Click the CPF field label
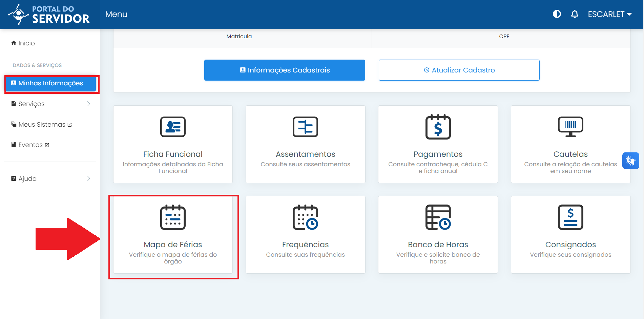 tap(504, 37)
